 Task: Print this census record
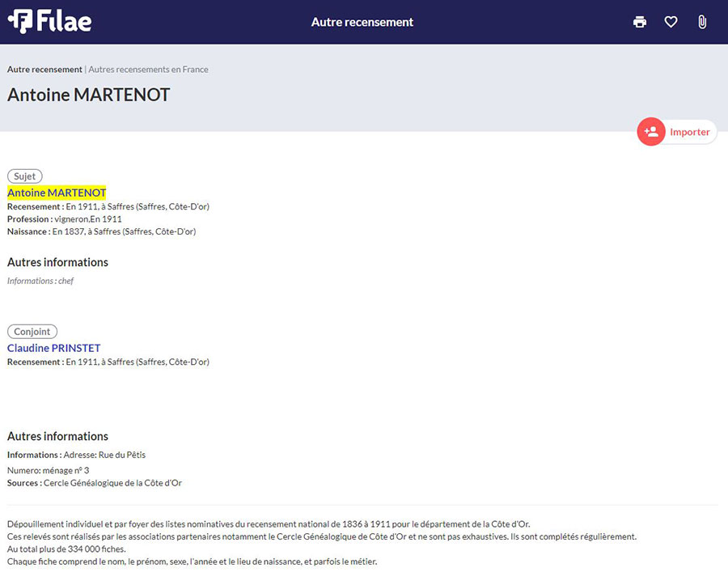(x=640, y=22)
